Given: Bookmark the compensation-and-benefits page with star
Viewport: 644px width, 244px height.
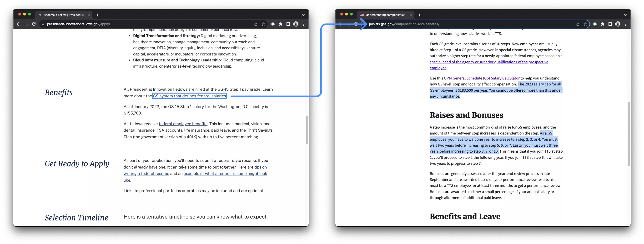Looking at the screenshot, I should coord(585,24).
